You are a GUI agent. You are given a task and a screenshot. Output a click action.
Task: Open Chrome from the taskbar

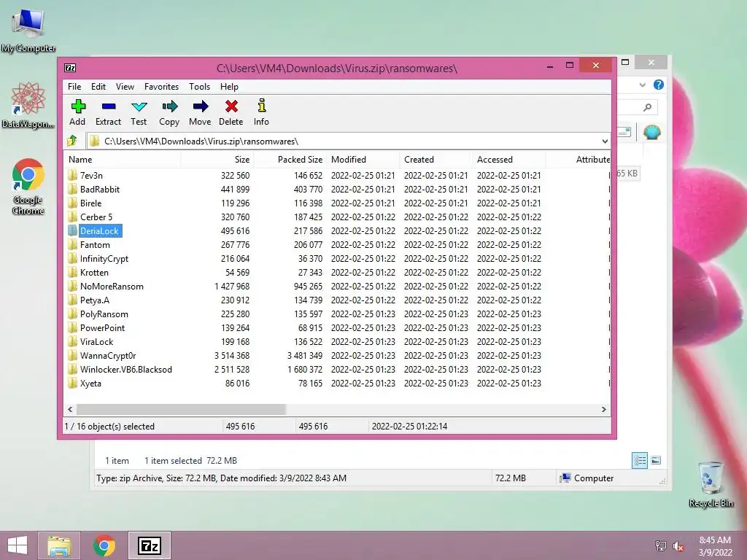pos(104,545)
